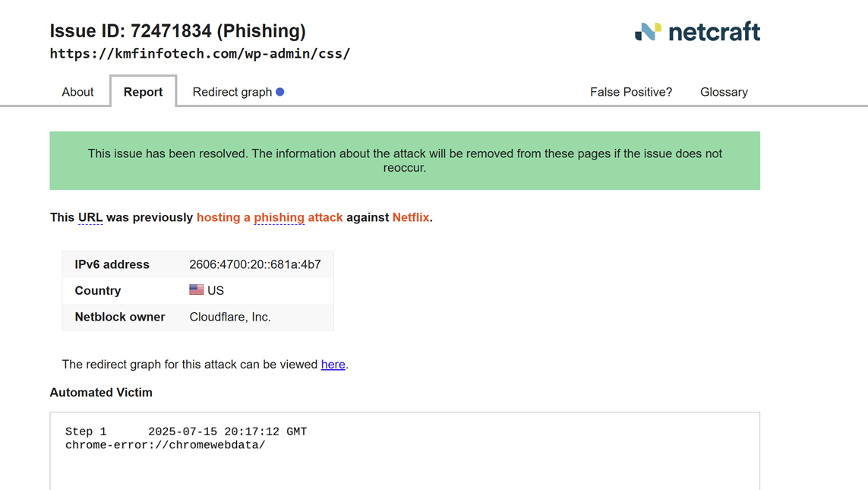Screen dimensions: 868x490
Task: Click the Netcraft logo
Action: coord(697,32)
